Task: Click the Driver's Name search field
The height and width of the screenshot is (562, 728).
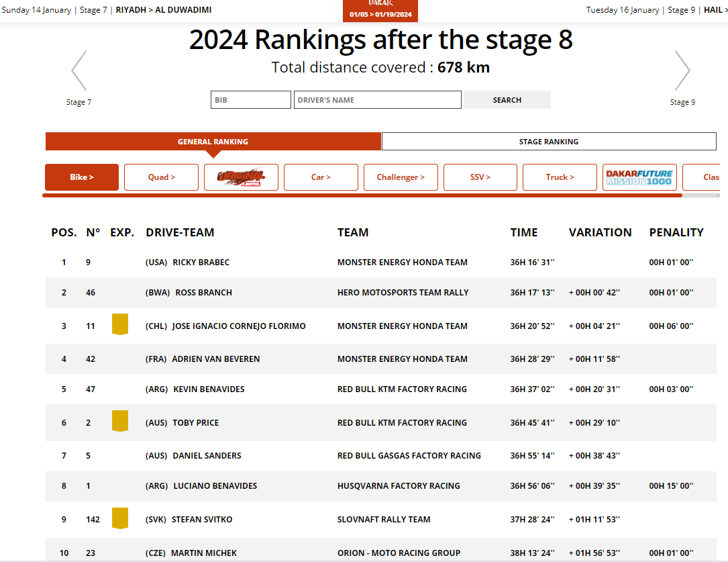Action: (x=377, y=100)
